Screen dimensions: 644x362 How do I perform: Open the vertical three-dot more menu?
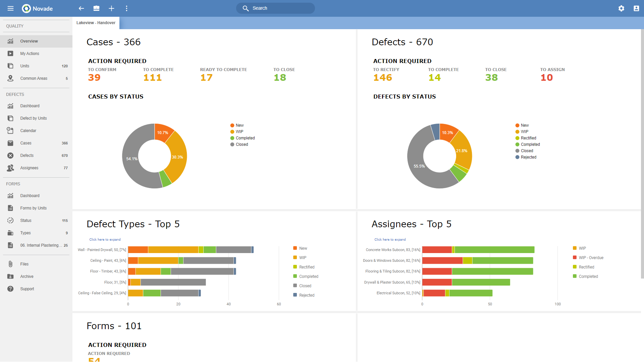tap(126, 8)
